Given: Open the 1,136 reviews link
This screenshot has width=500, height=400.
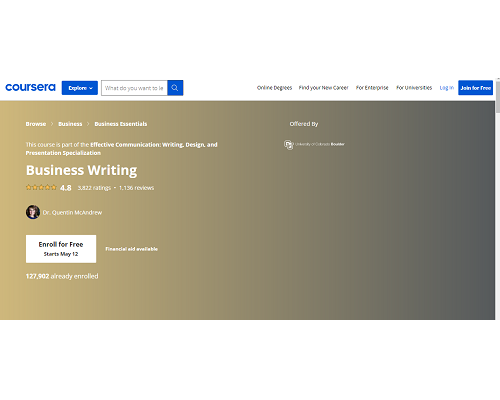Looking at the screenshot, I should (x=136, y=188).
